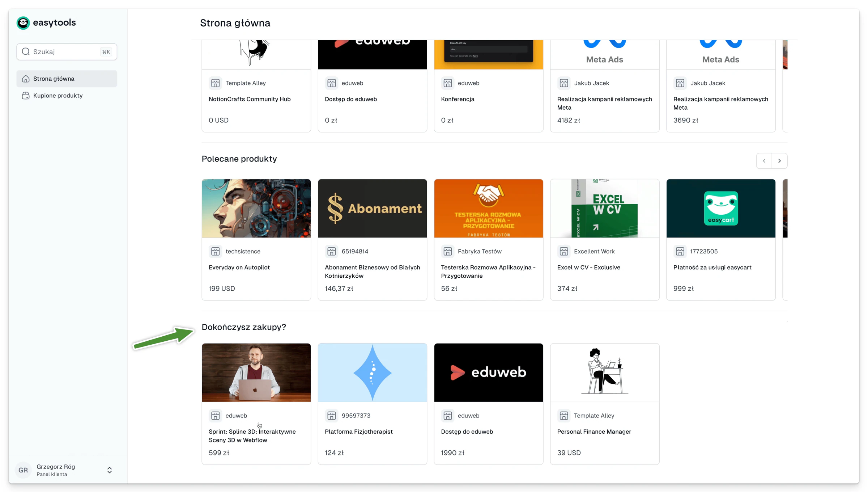Viewport: 868px width, 492px height.
Task: Click the store icon next to techsistence
Action: click(x=216, y=251)
